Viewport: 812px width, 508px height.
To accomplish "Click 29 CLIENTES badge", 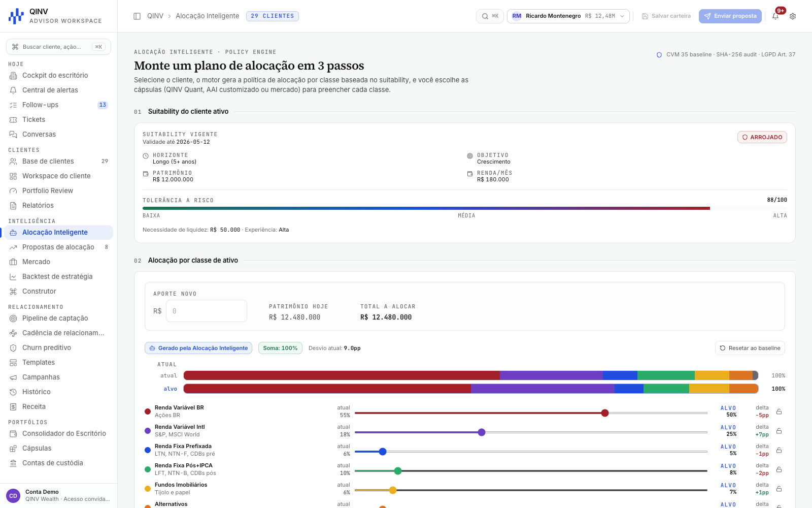I will [273, 16].
